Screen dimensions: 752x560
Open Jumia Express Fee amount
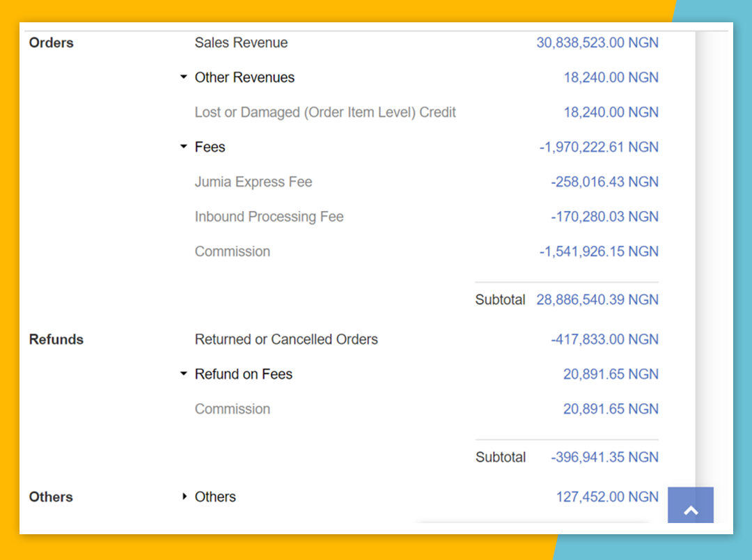(x=604, y=182)
